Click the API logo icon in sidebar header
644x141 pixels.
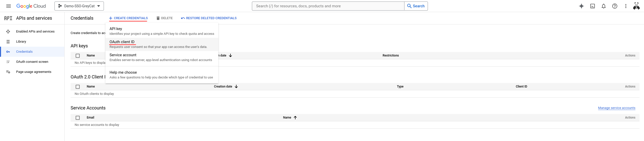[x=8, y=18]
